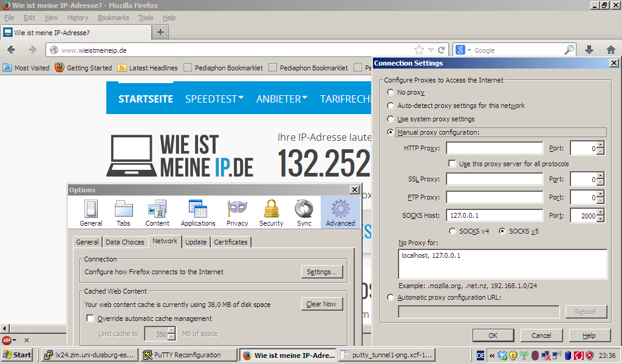Screen dimensions: 622x364
Task: Click in the No Proxy for text box
Action: tap(502, 264)
